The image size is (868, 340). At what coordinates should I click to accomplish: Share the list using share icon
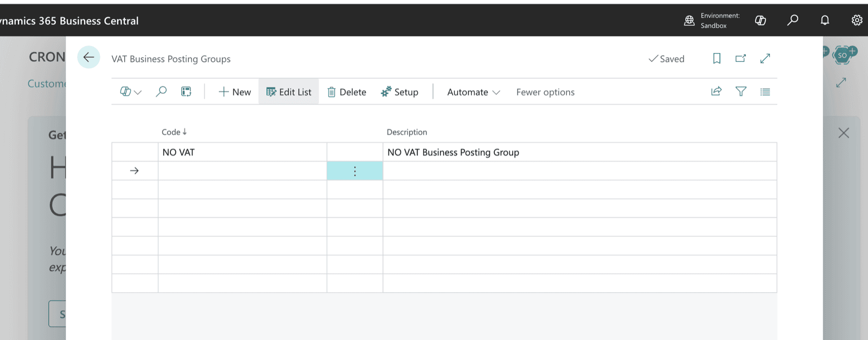[716, 92]
